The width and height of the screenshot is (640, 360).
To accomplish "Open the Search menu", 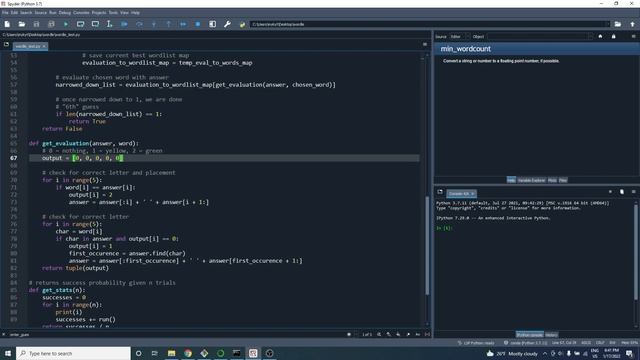I will click(x=26, y=13).
